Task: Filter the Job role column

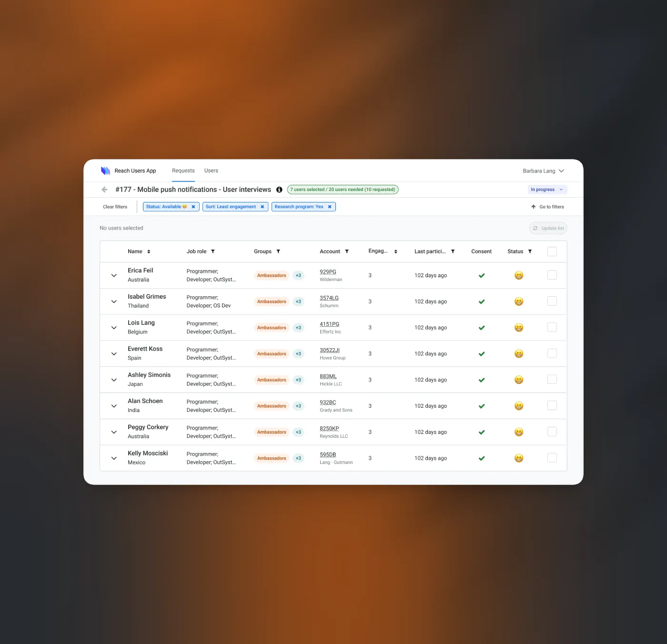Action: pos(213,252)
